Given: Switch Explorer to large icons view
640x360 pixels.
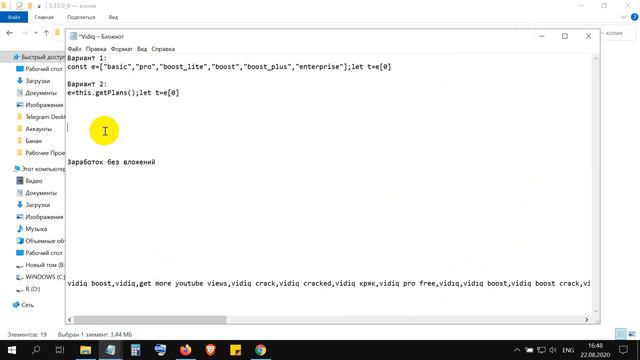Looking at the screenshot, I should [632, 334].
